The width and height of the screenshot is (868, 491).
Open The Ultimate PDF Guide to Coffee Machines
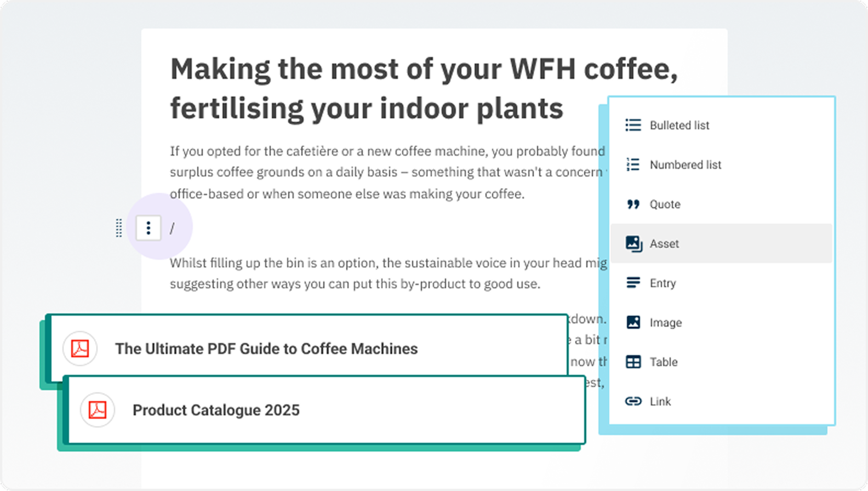point(266,349)
